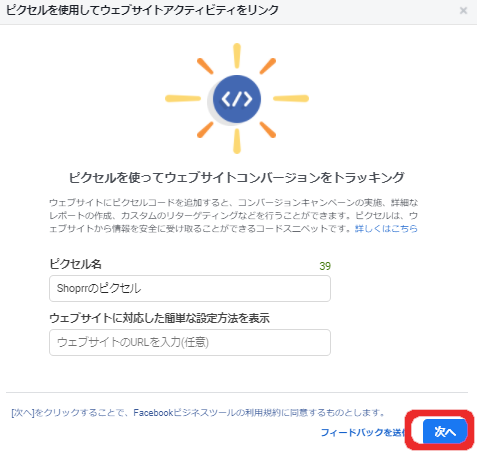Click the ピクセル名 label
The image size is (477, 452).
click(x=75, y=264)
